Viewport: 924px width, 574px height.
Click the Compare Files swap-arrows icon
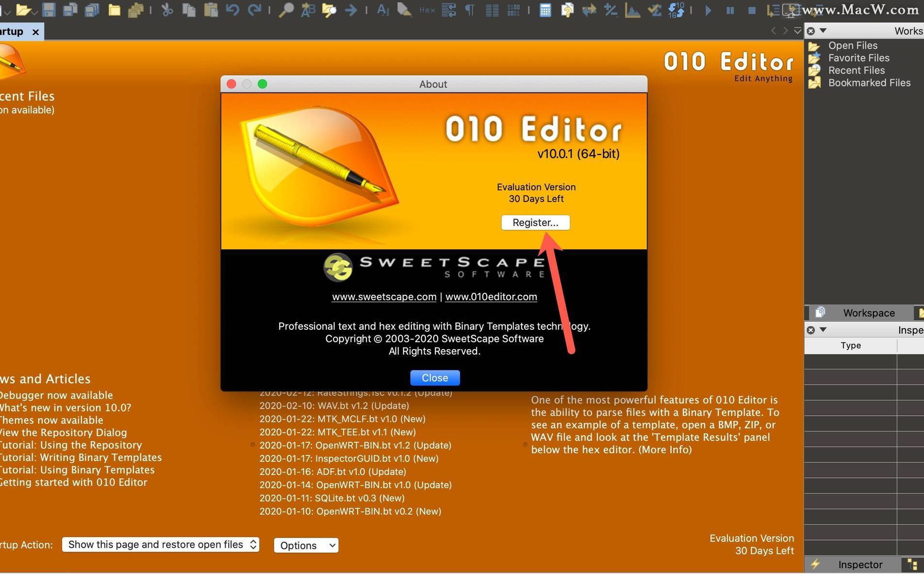[589, 10]
